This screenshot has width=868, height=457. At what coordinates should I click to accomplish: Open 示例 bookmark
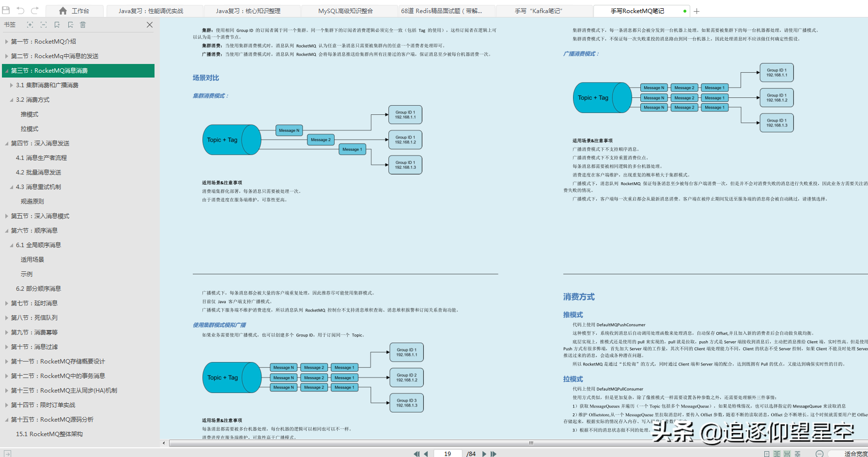pos(27,274)
